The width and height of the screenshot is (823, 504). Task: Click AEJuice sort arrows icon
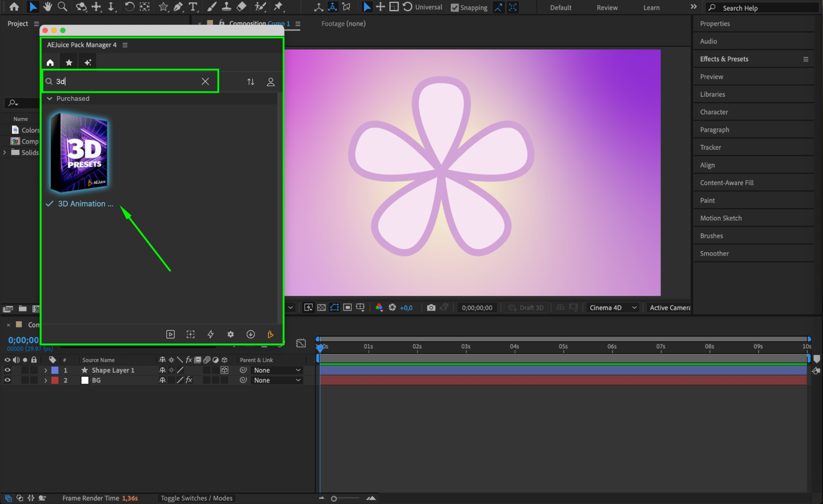pyautogui.click(x=251, y=82)
